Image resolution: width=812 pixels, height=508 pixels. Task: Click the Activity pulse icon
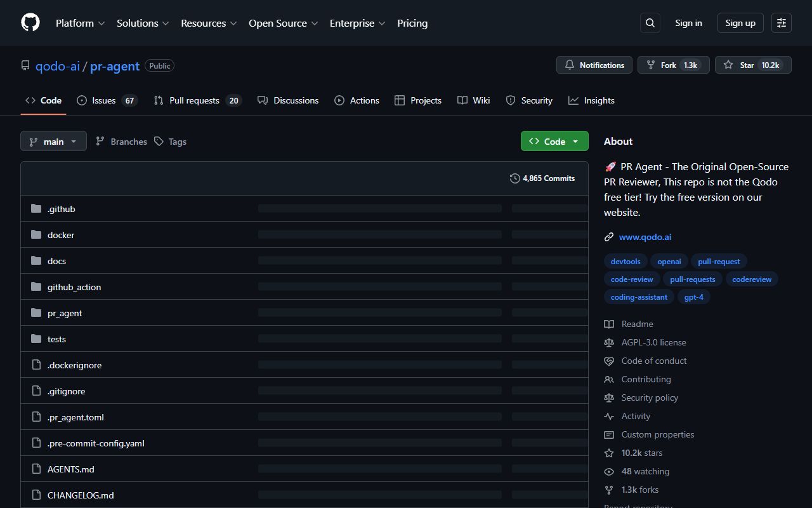[x=609, y=416]
